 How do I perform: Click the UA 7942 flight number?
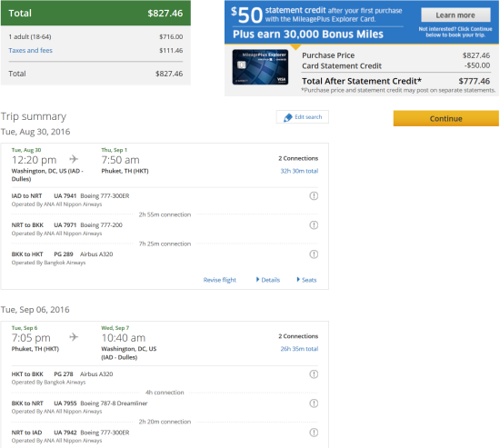(x=65, y=433)
